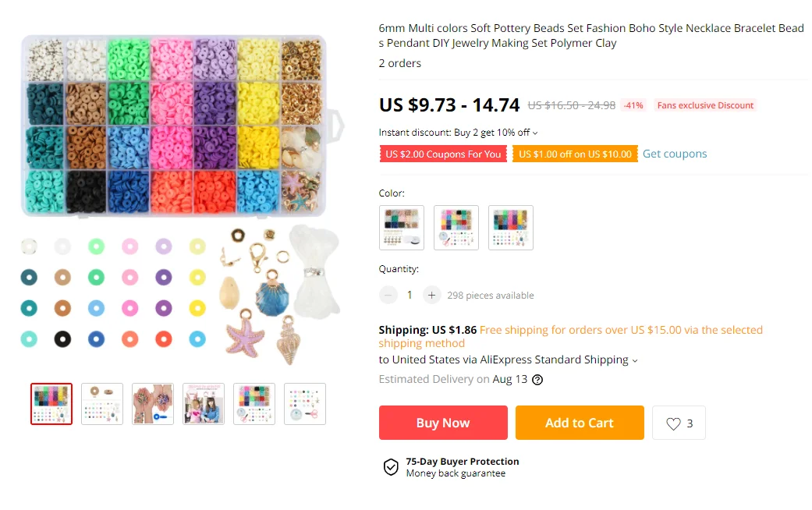
Task: Add item to wishlist with heart icon
Action: point(679,423)
